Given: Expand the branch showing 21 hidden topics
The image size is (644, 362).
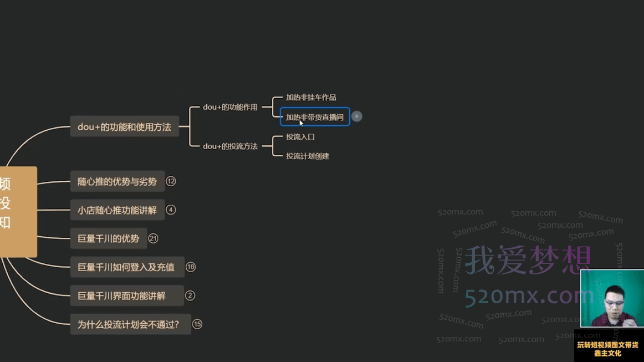Looking at the screenshot, I should [154, 238].
